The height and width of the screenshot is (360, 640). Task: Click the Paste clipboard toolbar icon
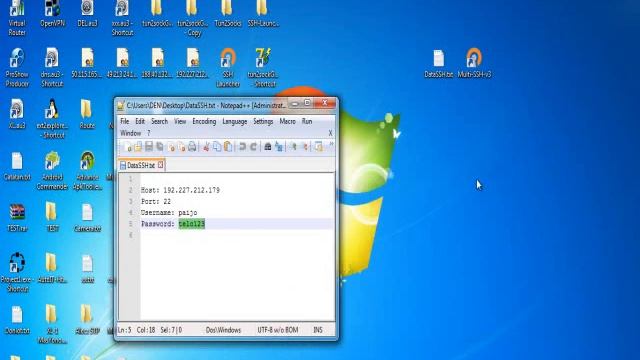click(x=228, y=147)
